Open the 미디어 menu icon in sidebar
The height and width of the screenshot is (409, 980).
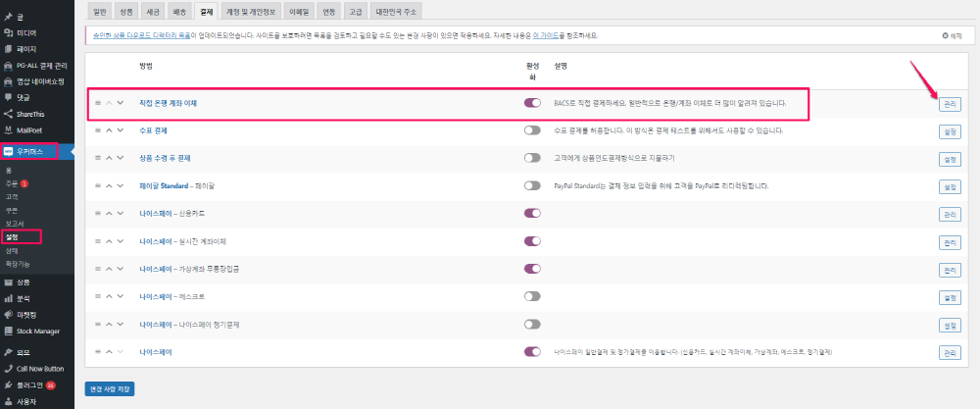(8, 32)
